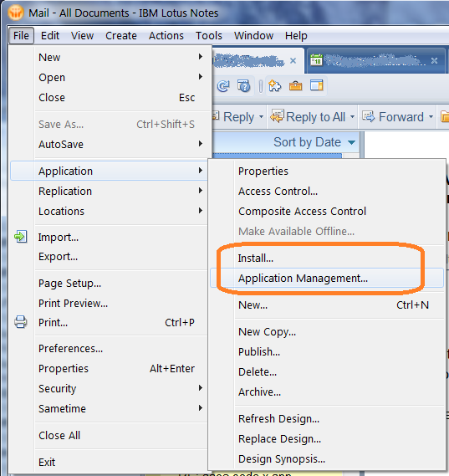Click the window layout panel toolbar icon

click(316, 85)
